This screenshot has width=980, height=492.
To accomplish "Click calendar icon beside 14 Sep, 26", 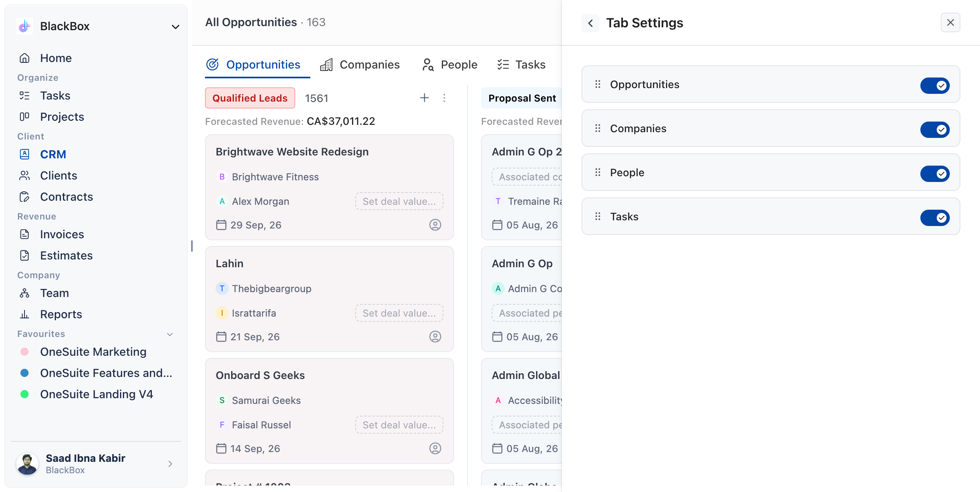I will 221,448.
